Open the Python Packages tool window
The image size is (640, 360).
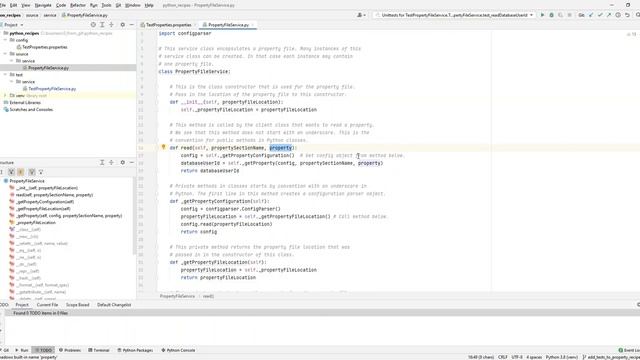(135, 350)
